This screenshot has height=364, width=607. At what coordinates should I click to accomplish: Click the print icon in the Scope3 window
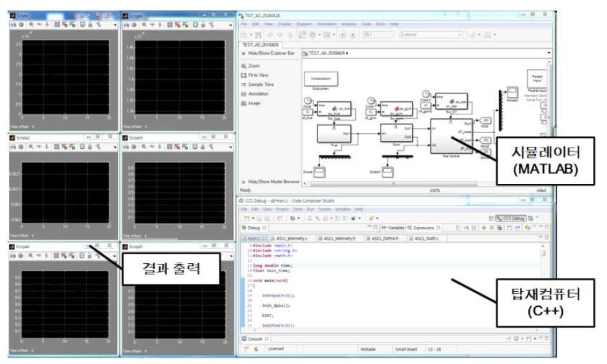point(126,147)
